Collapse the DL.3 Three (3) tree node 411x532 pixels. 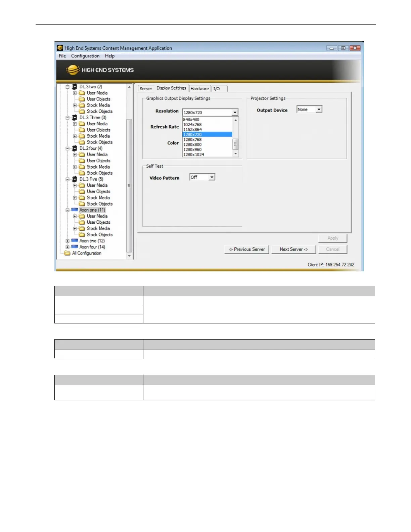coord(67,118)
